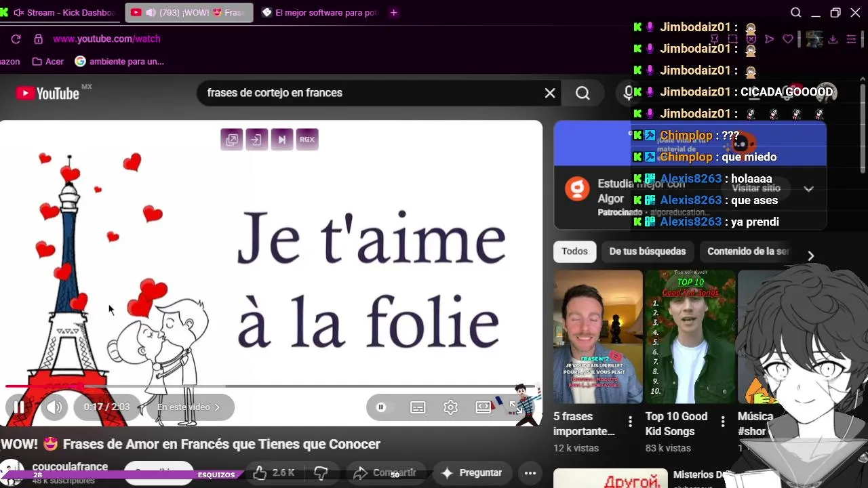The image size is (868, 488).
Task: Start voice search with the microphone icon
Action: [628, 93]
